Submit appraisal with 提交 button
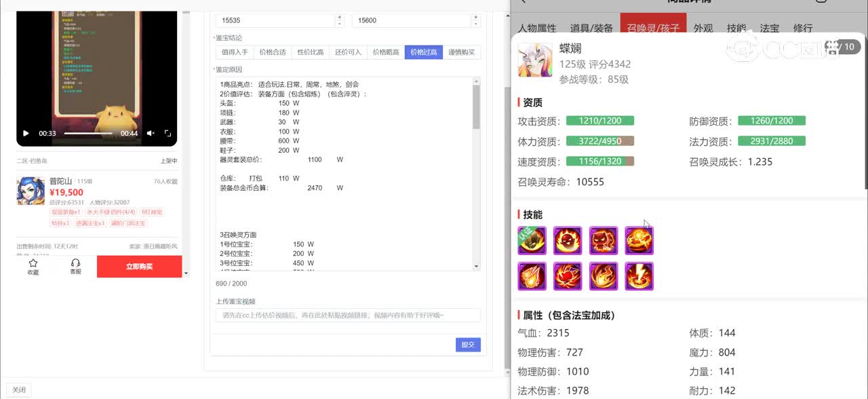 pyautogui.click(x=468, y=345)
